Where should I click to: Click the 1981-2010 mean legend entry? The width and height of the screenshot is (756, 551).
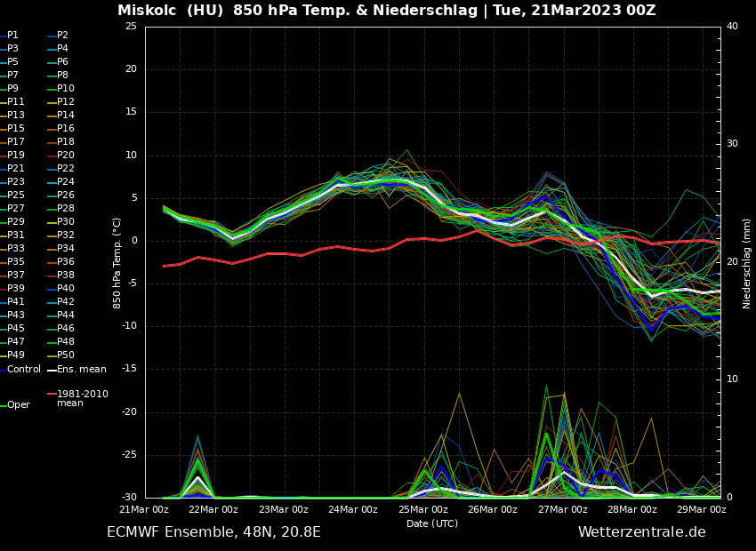click(82, 398)
